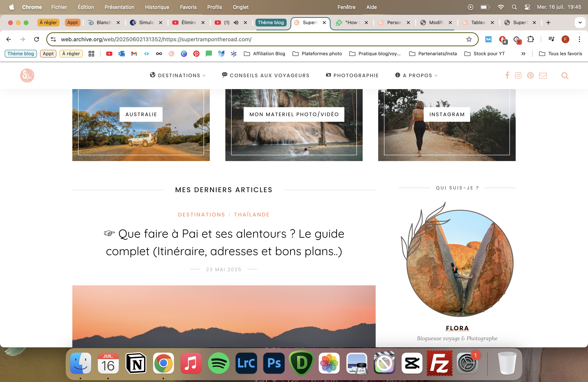Open the Plateformes photo bookmark folder
The image size is (588, 382).
click(x=317, y=54)
